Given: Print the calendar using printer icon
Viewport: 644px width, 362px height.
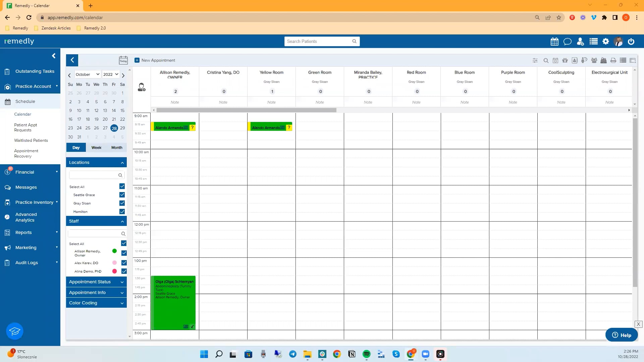Looking at the screenshot, I should tap(613, 60).
